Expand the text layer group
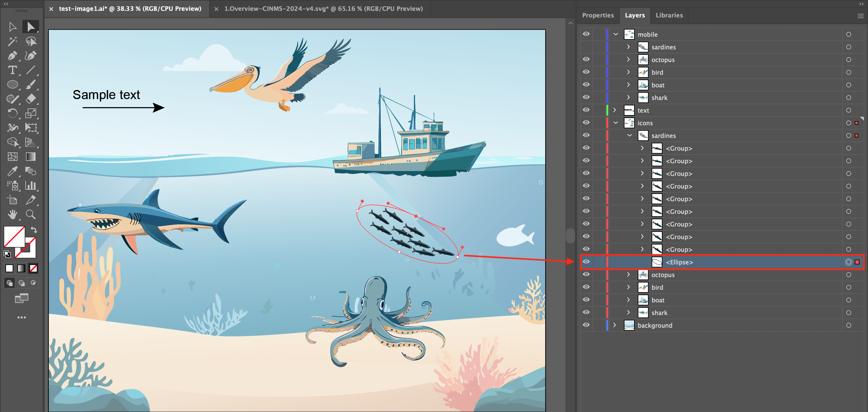This screenshot has height=412, width=868. point(614,110)
